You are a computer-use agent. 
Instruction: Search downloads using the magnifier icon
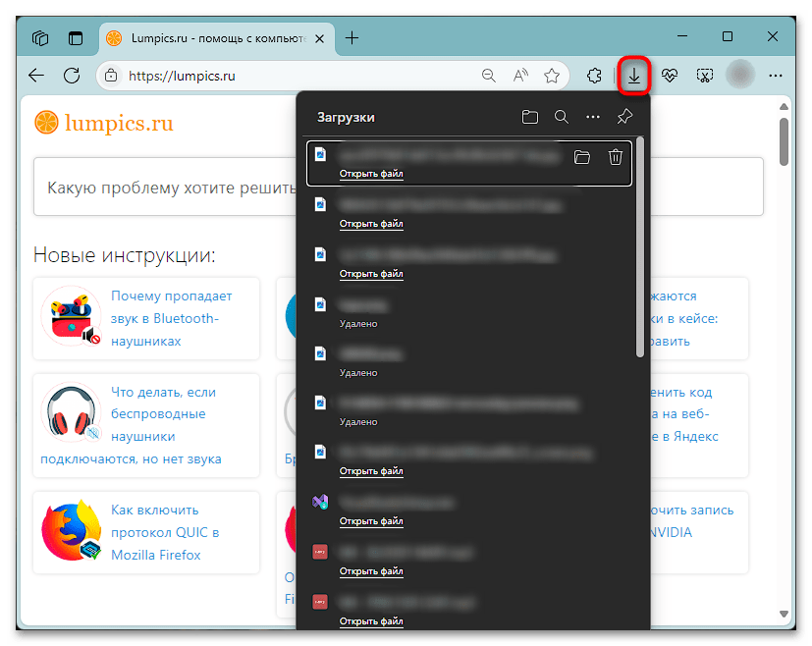click(x=562, y=117)
